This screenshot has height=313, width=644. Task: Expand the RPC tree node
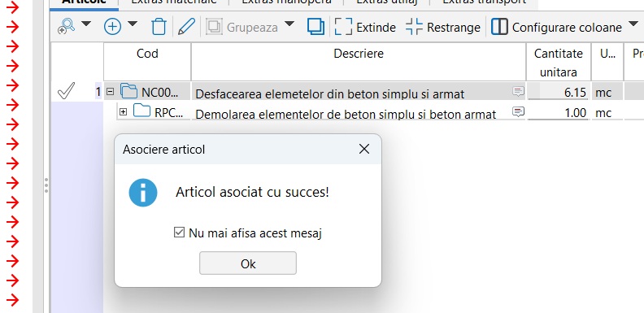point(124,111)
